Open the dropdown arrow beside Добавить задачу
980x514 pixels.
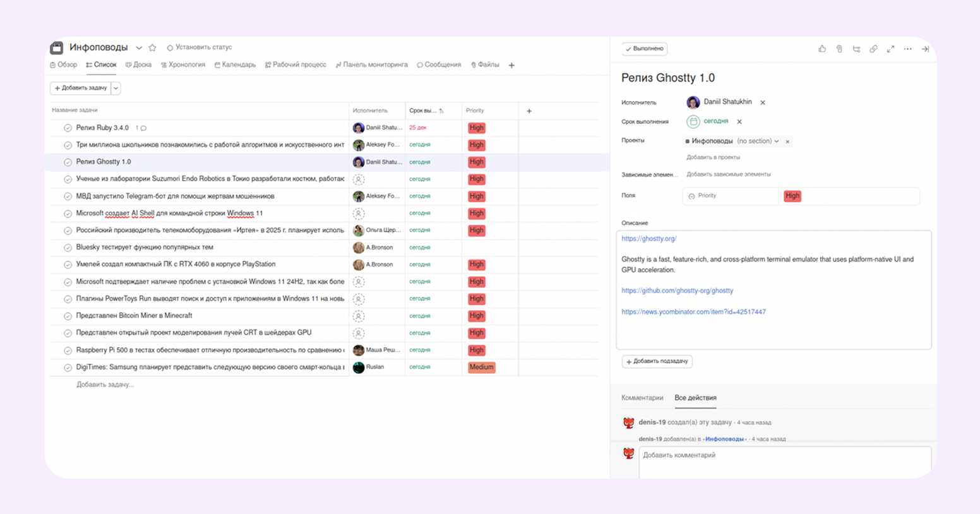[x=116, y=88]
